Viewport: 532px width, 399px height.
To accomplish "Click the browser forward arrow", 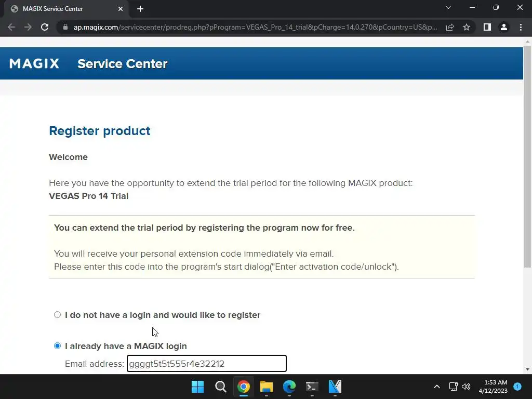I will [x=28, y=27].
